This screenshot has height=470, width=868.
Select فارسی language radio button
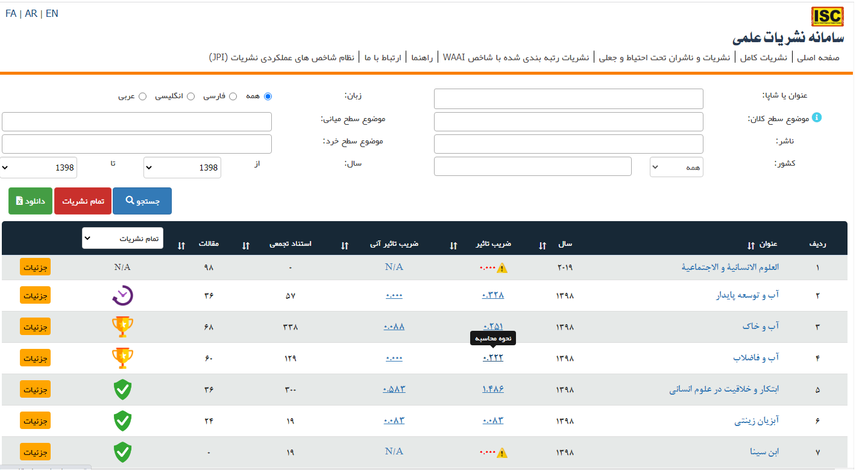(x=233, y=96)
